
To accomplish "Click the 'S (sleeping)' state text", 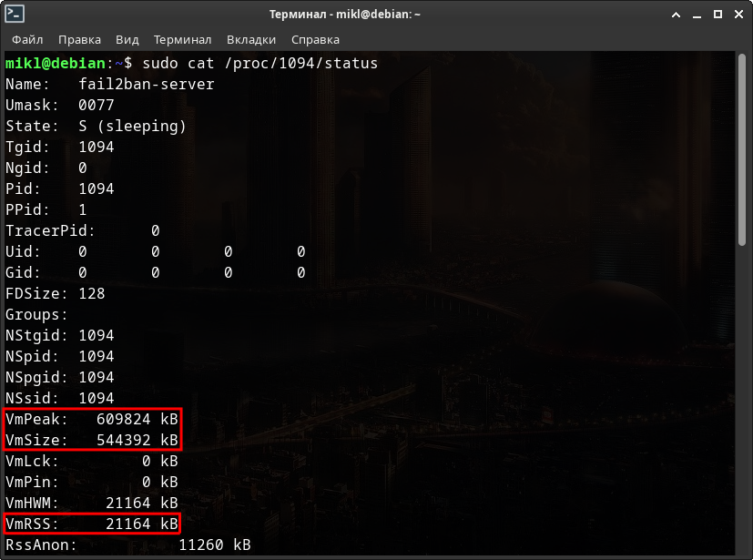I will pyautogui.click(x=132, y=127).
